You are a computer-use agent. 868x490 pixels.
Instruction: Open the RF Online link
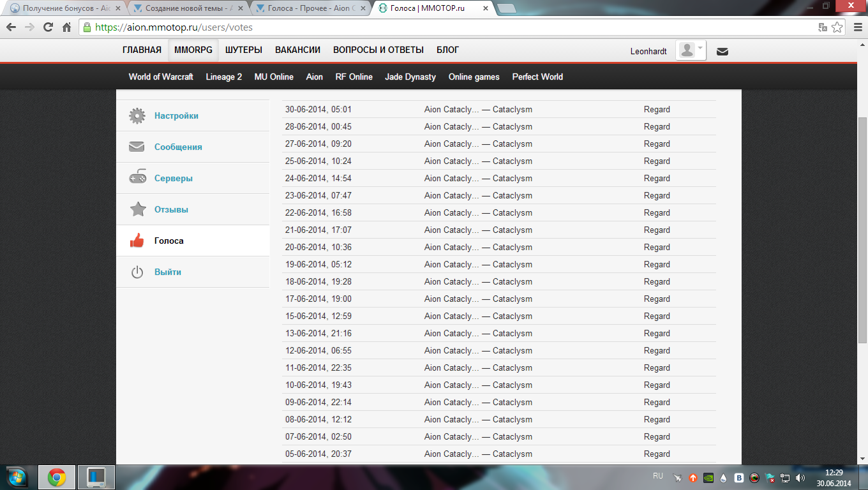[x=354, y=77]
